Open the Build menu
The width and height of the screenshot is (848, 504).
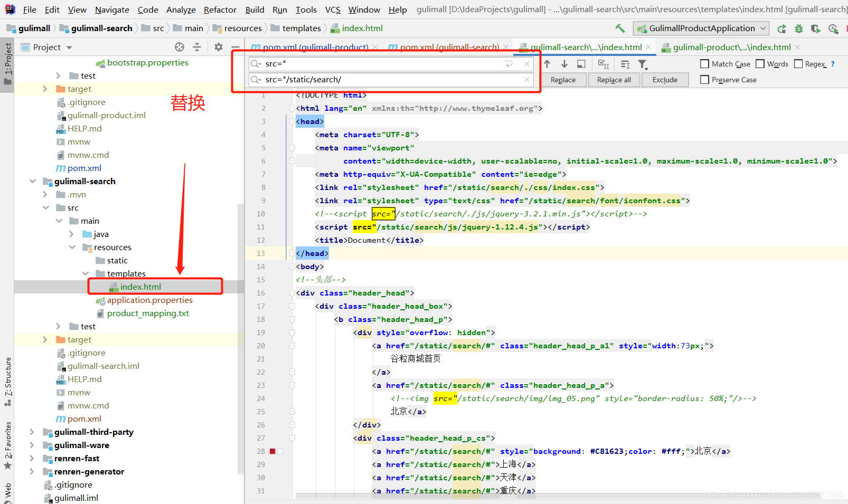[255, 9]
